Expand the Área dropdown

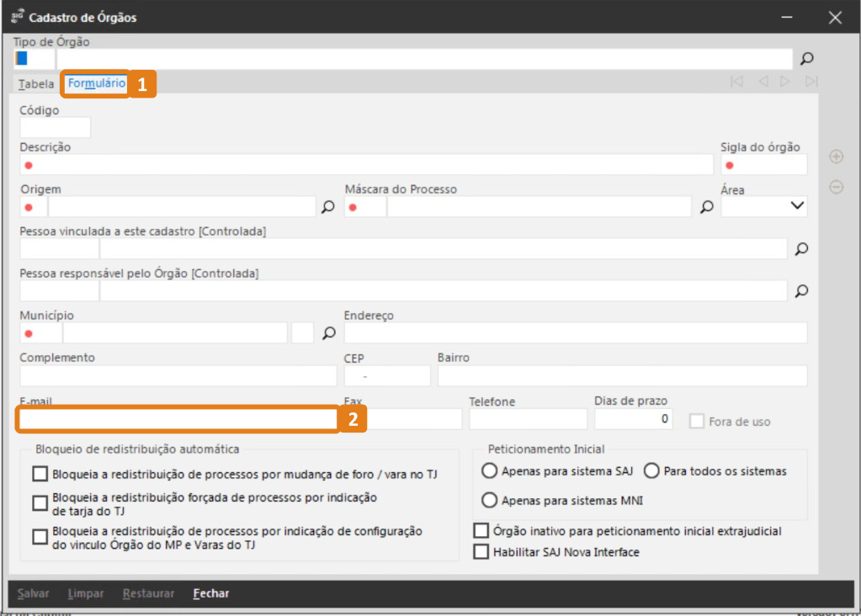tap(797, 206)
